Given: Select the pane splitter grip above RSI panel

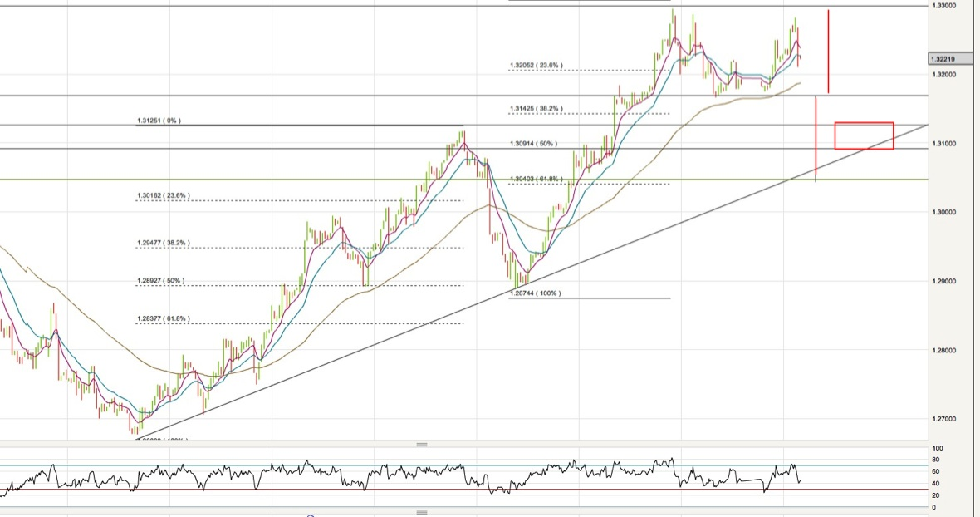Looking at the screenshot, I should [x=422, y=445].
